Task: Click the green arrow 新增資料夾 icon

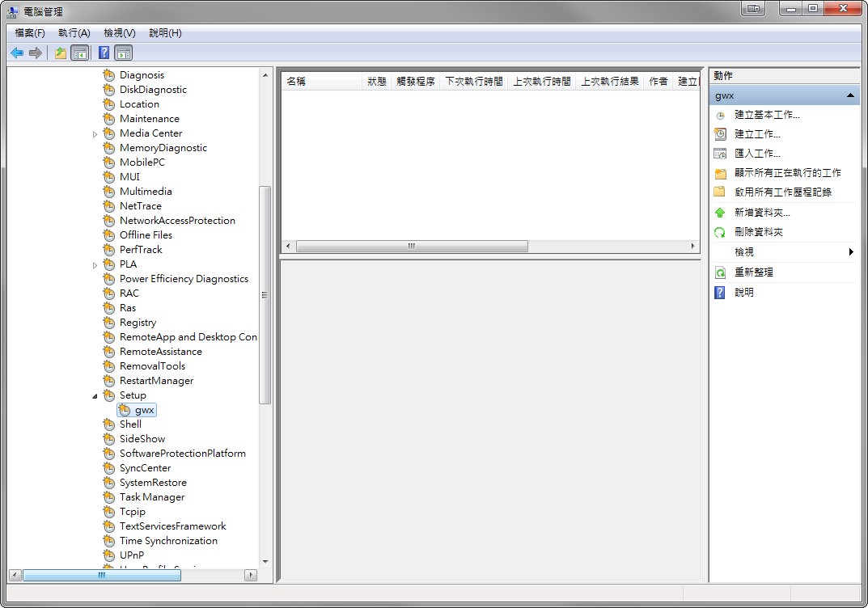Action: pyautogui.click(x=720, y=213)
